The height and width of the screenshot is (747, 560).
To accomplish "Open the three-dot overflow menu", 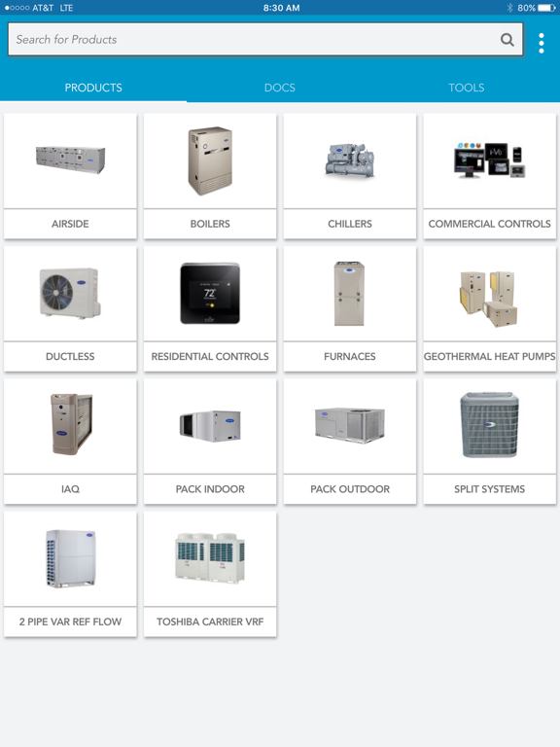I will coord(542,44).
